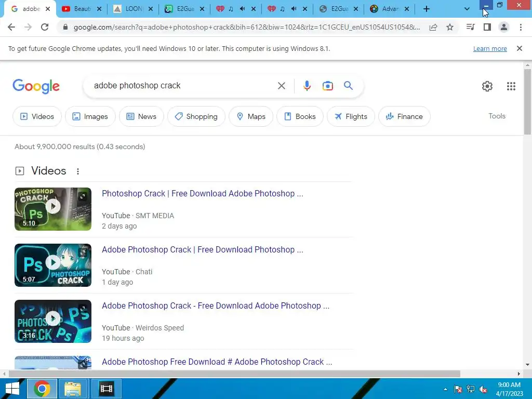Switch to Beauti YouTube tab
This screenshot has height=399, width=532.
[x=78, y=9]
